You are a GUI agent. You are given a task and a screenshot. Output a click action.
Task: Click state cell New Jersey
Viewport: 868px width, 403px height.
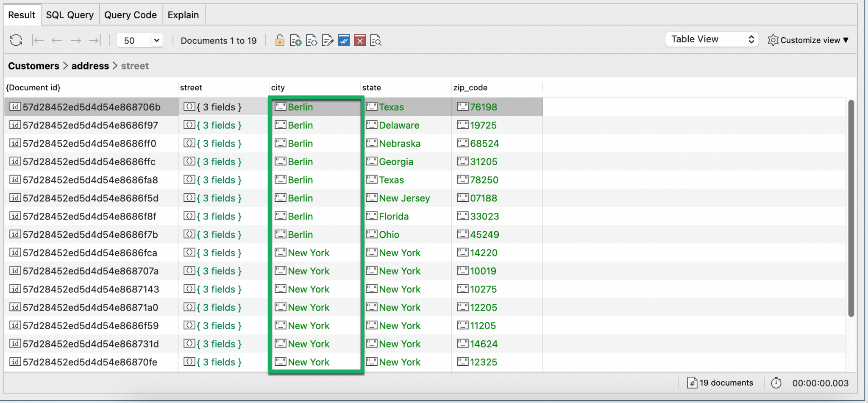click(406, 198)
